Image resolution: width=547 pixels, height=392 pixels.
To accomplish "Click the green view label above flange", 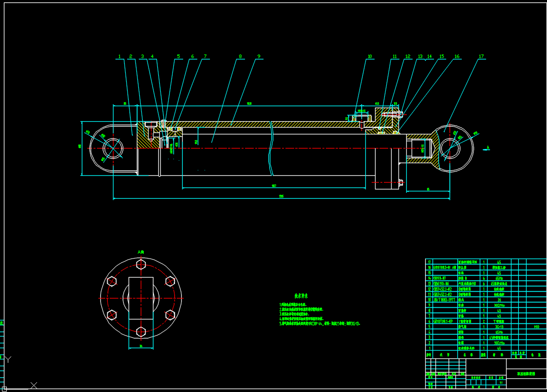I will [141, 252].
